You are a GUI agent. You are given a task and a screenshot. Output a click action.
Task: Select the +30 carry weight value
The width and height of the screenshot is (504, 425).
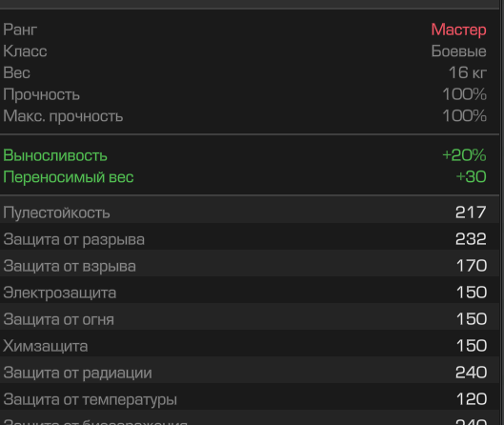tap(471, 177)
